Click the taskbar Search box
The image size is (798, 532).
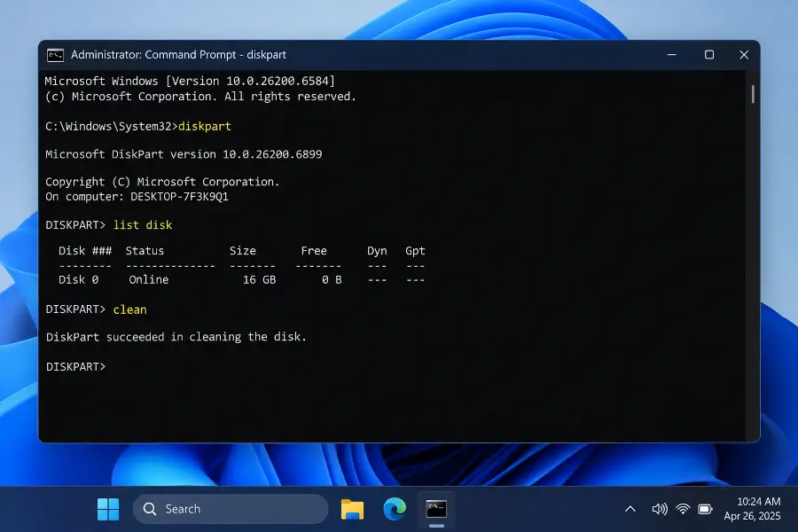[230, 509]
